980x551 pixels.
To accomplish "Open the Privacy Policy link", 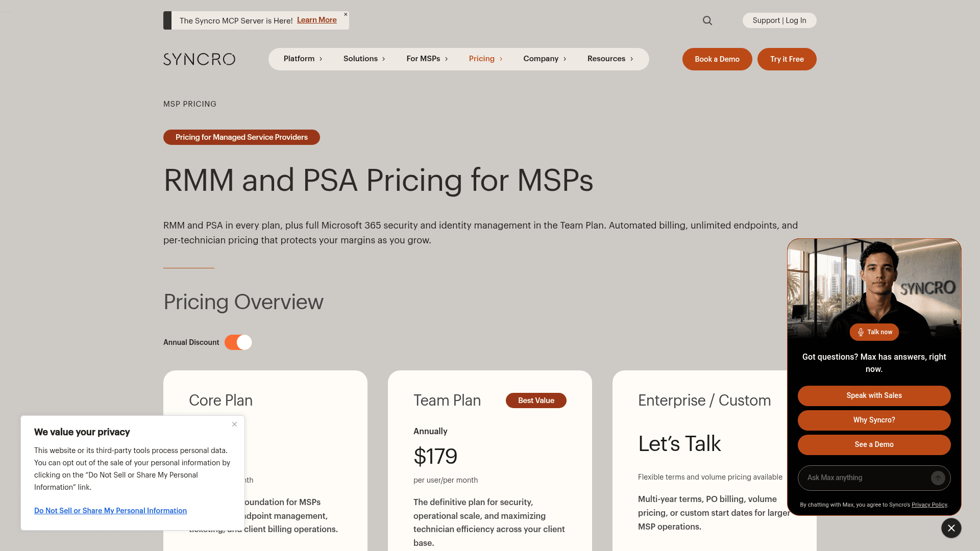I will pyautogui.click(x=929, y=505).
